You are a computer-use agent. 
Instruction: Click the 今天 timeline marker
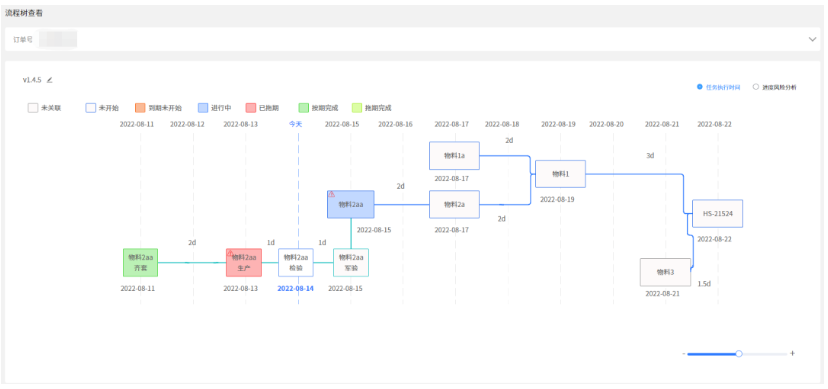295,125
